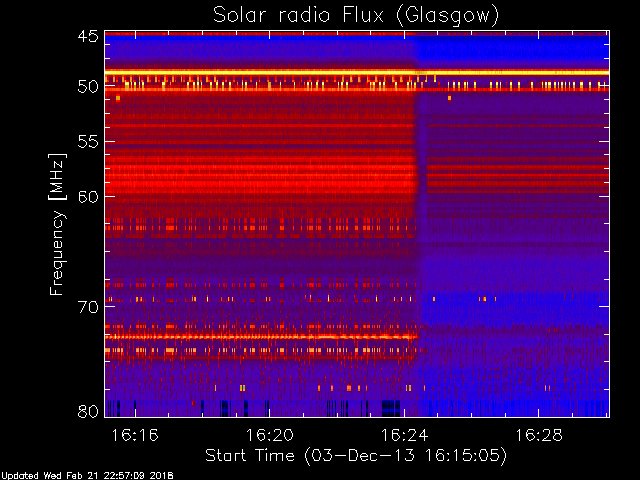Click the 16:24 time axis label
The height and width of the screenshot is (480, 640).
[x=404, y=435]
